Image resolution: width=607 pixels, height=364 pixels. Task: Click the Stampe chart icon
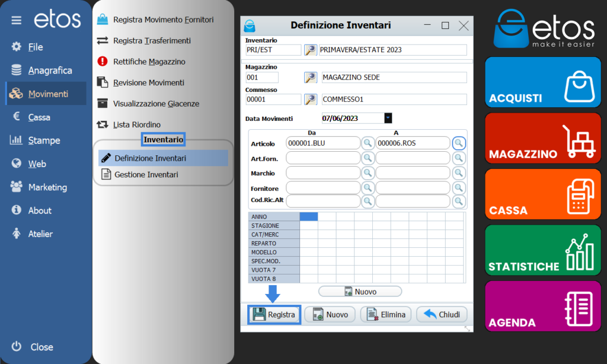(x=16, y=140)
